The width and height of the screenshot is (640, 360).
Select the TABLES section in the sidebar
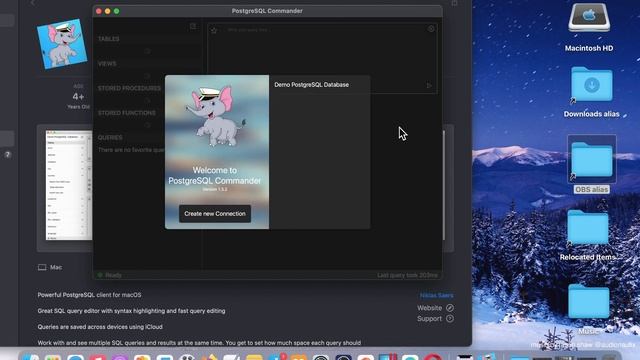pyautogui.click(x=109, y=39)
